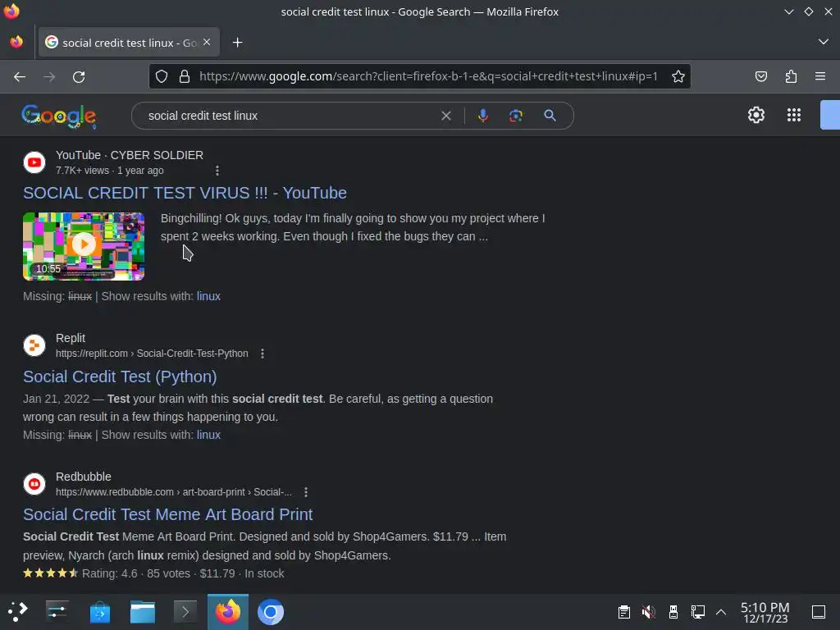The width and height of the screenshot is (840, 630).
Task: Search by image with the Google Lens icon
Action: tap(515, 116)
